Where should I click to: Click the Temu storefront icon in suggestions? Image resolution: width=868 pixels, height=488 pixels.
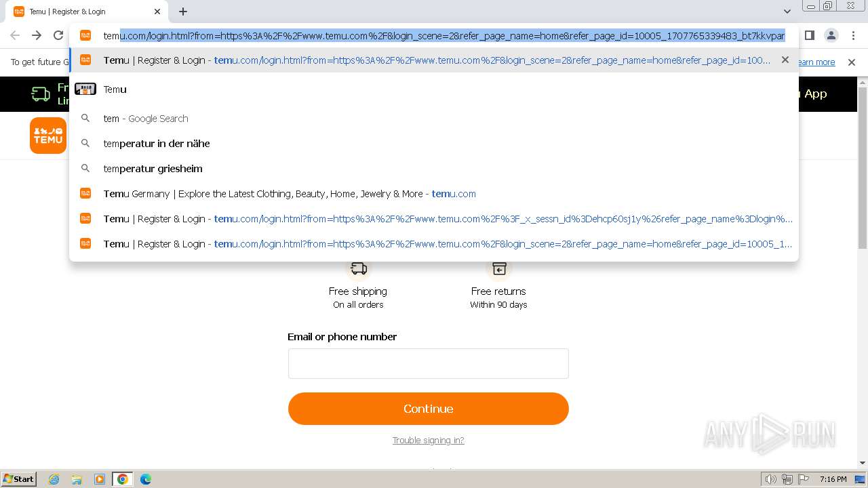pyautogui.click(x=85, y=89)
